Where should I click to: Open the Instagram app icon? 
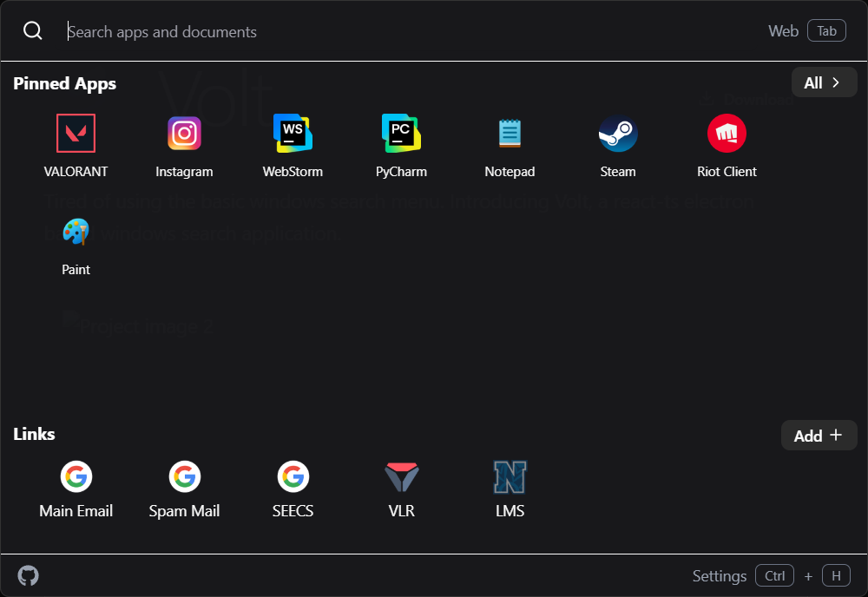pyautogui.click(x=184, y=134)
